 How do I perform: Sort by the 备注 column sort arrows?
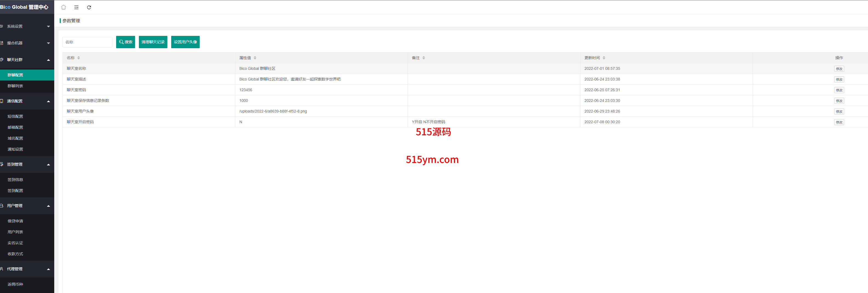click(423, 58)
